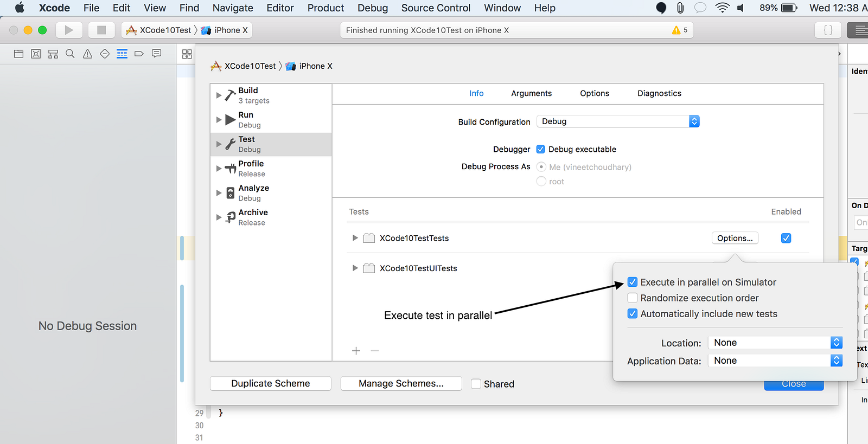Click the Run (play) button in toolbar
Screen dimensions: 868x444
tap(69, 30)
